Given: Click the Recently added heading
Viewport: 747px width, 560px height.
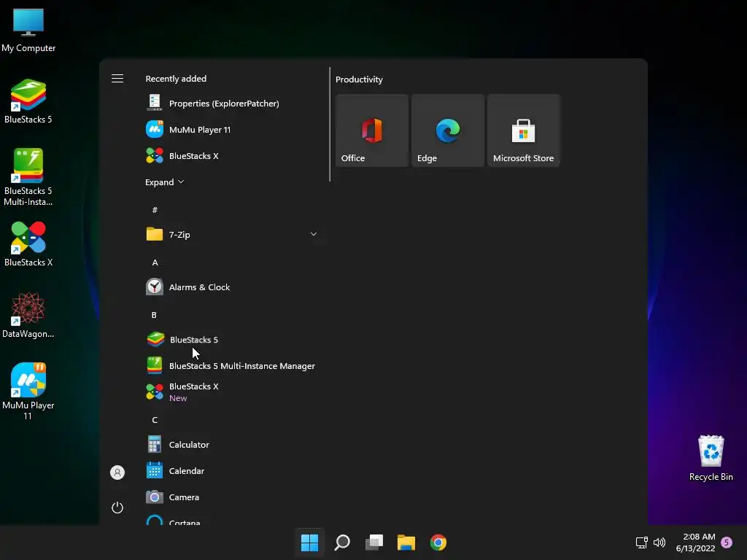Looking at the screenshot, I should tap(176, 79).
